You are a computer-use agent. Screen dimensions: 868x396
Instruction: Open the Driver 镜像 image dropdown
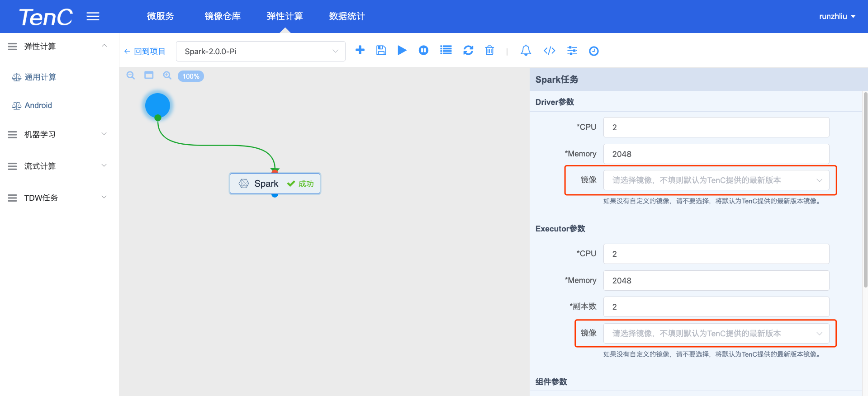[716, 180]
